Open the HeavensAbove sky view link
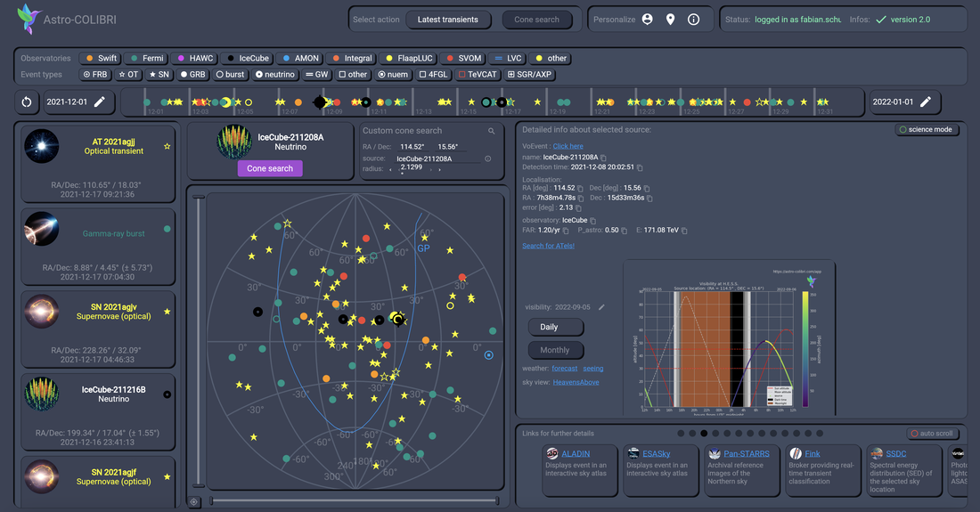The height and width of the screenshot is (512, 980). 576,382
